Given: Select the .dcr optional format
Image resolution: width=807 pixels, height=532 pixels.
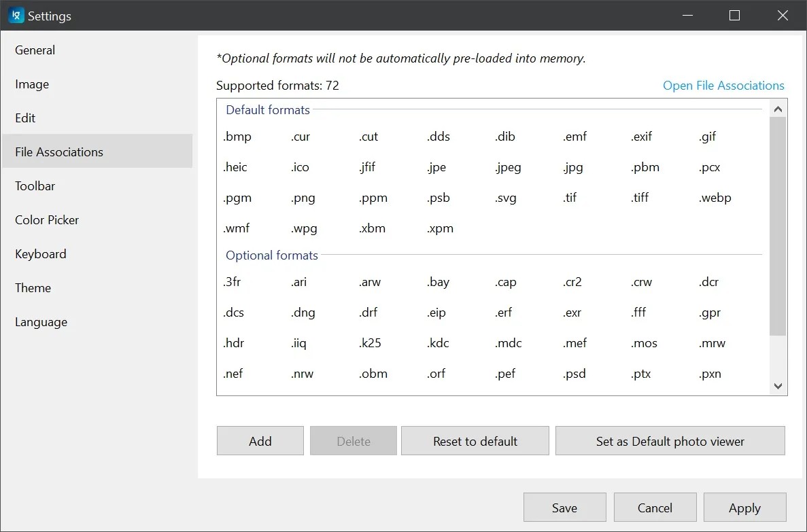Looking at the screenshot, I should pos(708,282).
